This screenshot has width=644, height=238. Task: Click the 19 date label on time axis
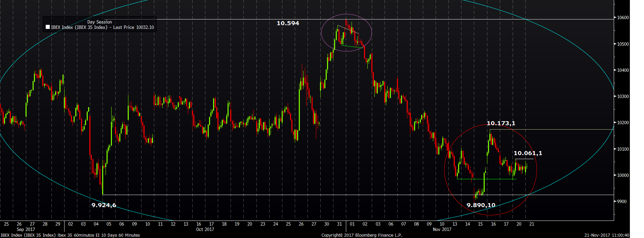click(x=237, y=224)
